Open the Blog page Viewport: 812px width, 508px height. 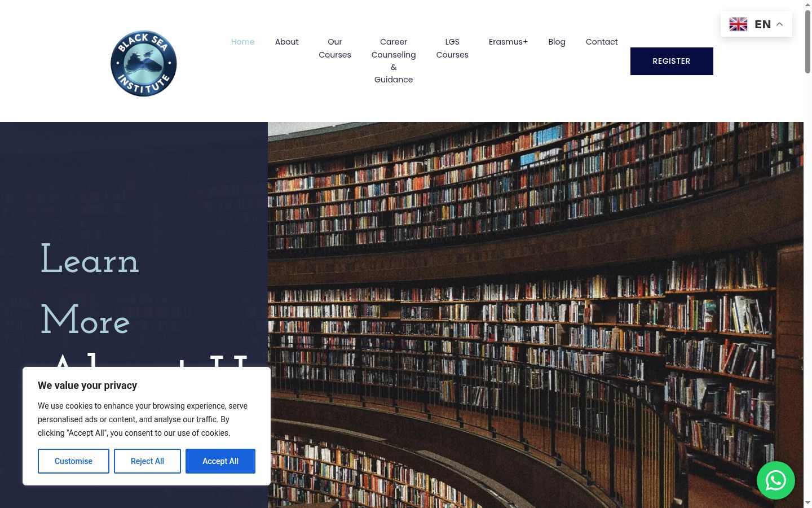557,42
